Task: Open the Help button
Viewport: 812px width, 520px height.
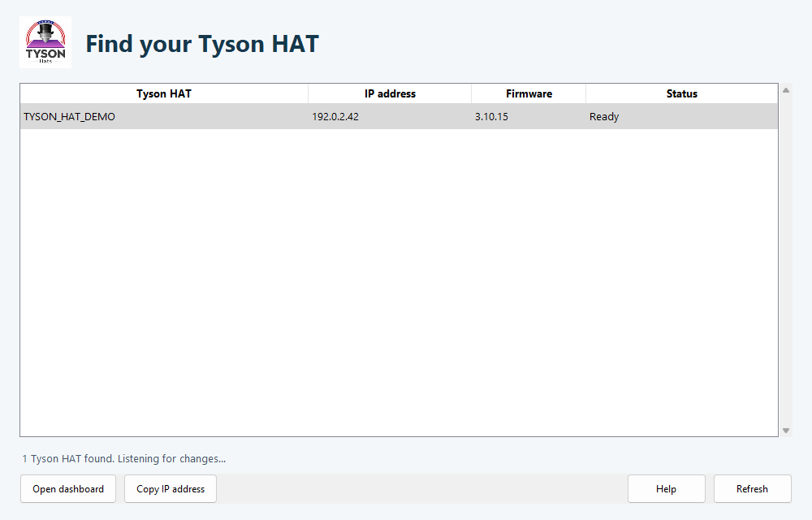Action: (x=667, y=489)
